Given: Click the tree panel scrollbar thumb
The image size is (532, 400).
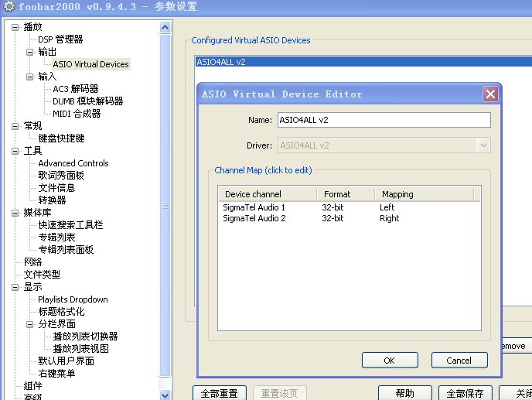Looking at the screenshot, I should pos(165,206).
